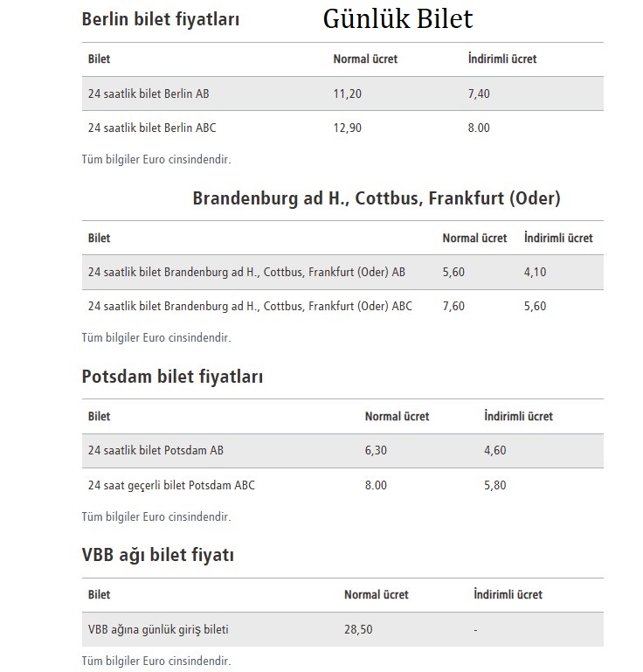Click the 7,40 reduced price for Berlin AB

(x=480, y=94)
